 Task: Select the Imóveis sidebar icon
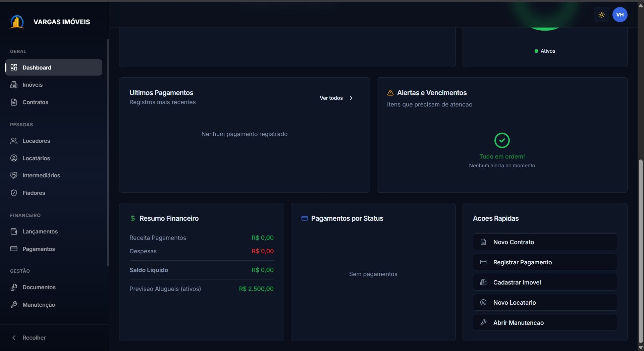[14, 85]
